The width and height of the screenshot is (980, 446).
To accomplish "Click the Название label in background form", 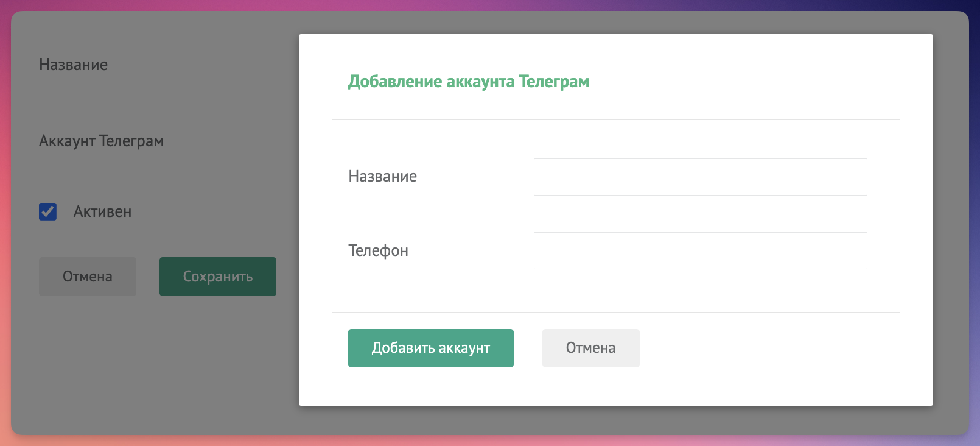I will point(73,65).
